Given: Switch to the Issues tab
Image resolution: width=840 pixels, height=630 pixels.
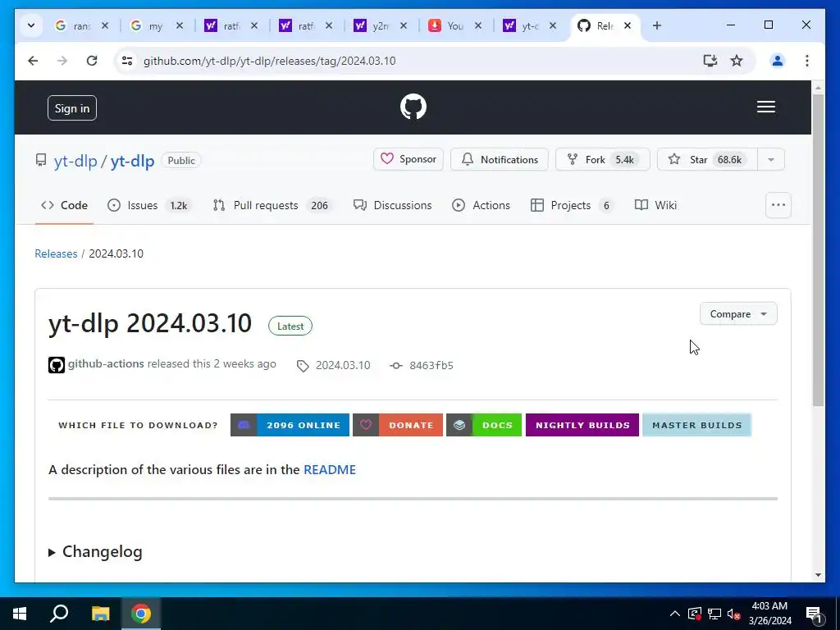Looking at the screenshot, I should [x=149, y=205].
